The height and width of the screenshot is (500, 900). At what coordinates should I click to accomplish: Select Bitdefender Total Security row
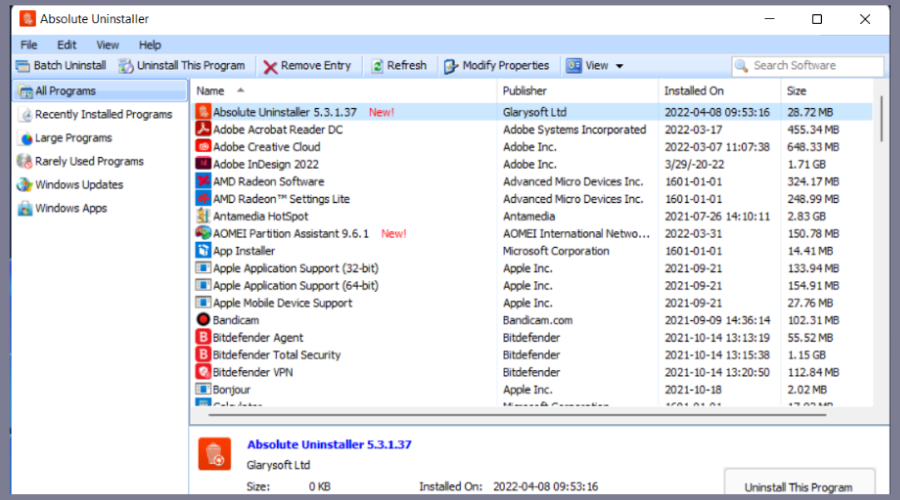(532, 355)
